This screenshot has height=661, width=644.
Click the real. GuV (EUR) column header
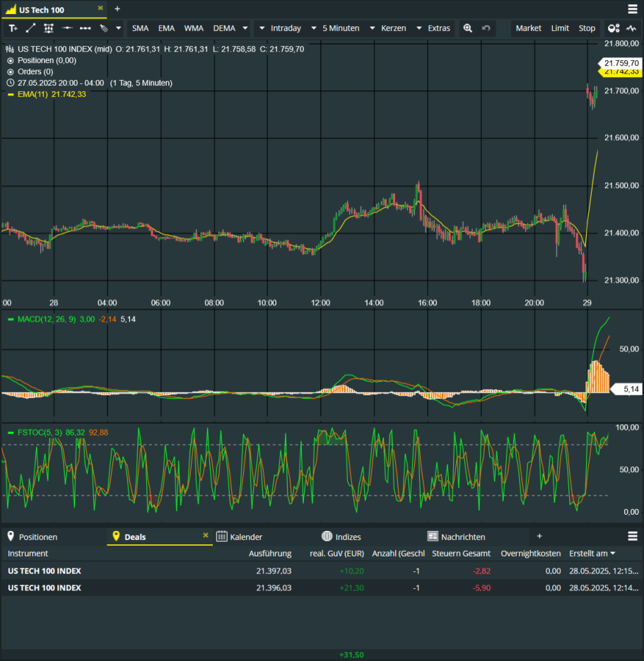[336, 554]
